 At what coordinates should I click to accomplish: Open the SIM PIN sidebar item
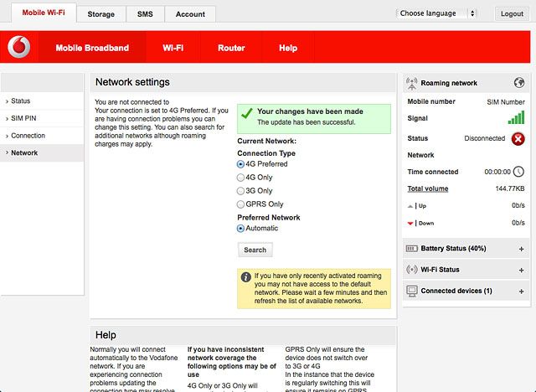[42, 118]
